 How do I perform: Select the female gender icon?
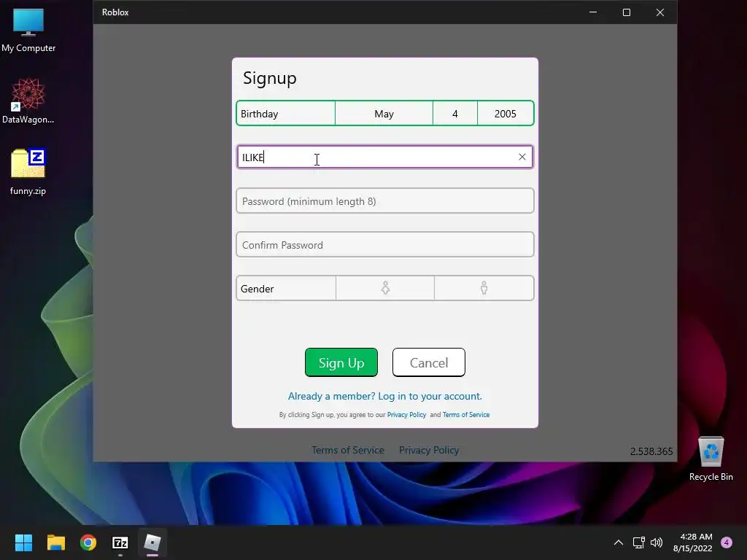point(385,288)
